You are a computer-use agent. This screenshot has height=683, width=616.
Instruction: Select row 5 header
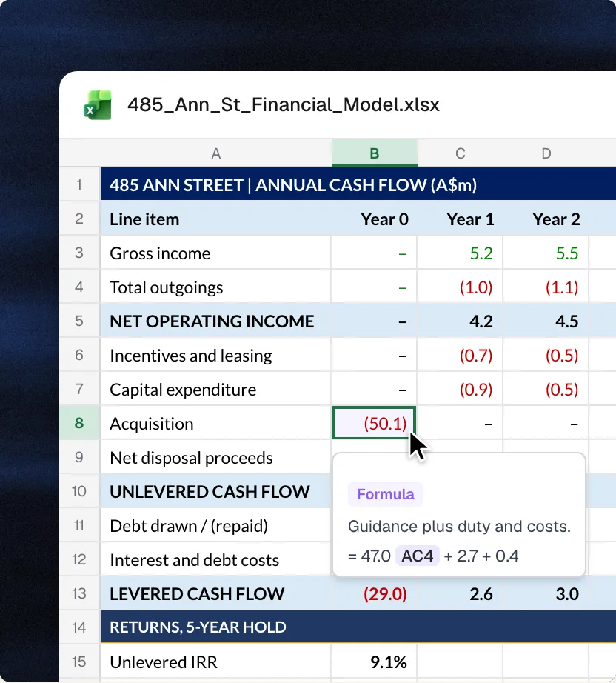pyautogui.click(x=79, y=321)
